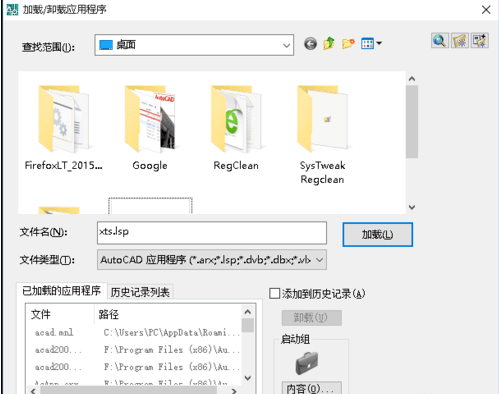The height and width of the screenshot is (394, 499).
Task: Expand the Views icon dropdown arrow
Action: pos(379,43)
